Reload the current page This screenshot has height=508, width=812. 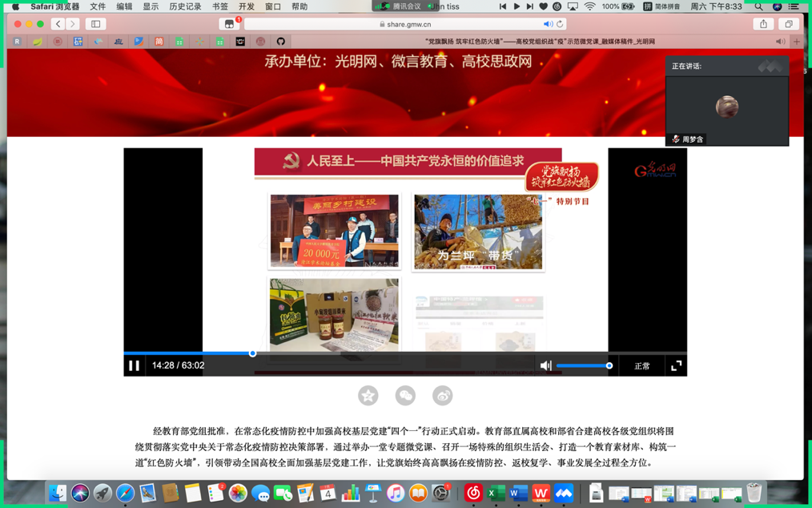click(x=560, y=24)
